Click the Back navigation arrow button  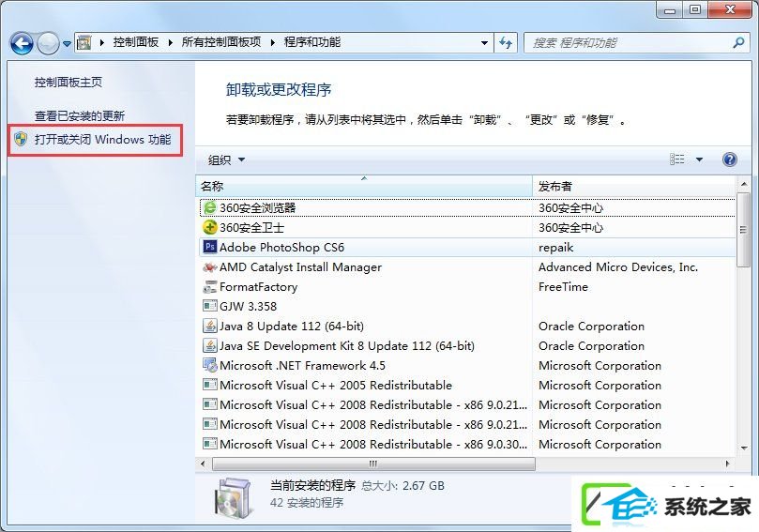click(x=22, y=43)
